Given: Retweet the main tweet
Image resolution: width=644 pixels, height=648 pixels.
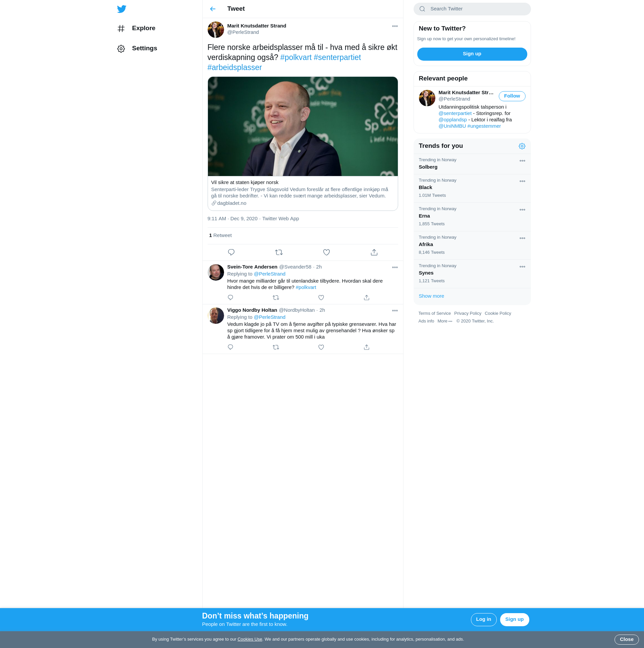Looking at the screenshot, I should pos(278,252).
